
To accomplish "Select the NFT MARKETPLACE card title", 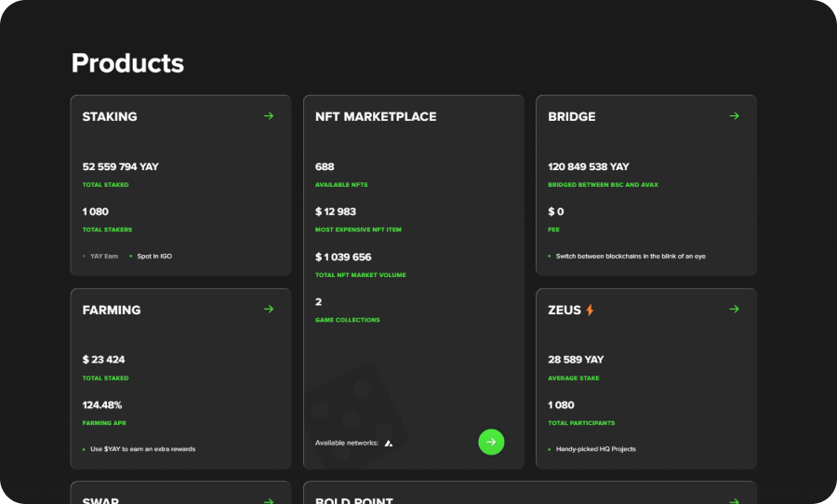I will (x=376, y=116).
